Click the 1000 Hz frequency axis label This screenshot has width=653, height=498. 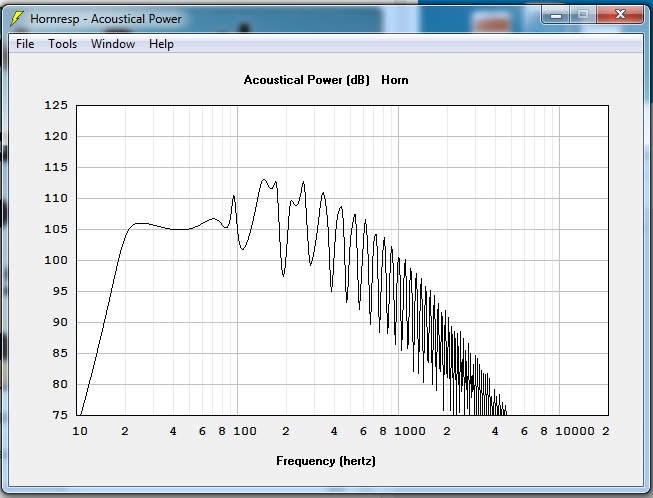point(410,431)
